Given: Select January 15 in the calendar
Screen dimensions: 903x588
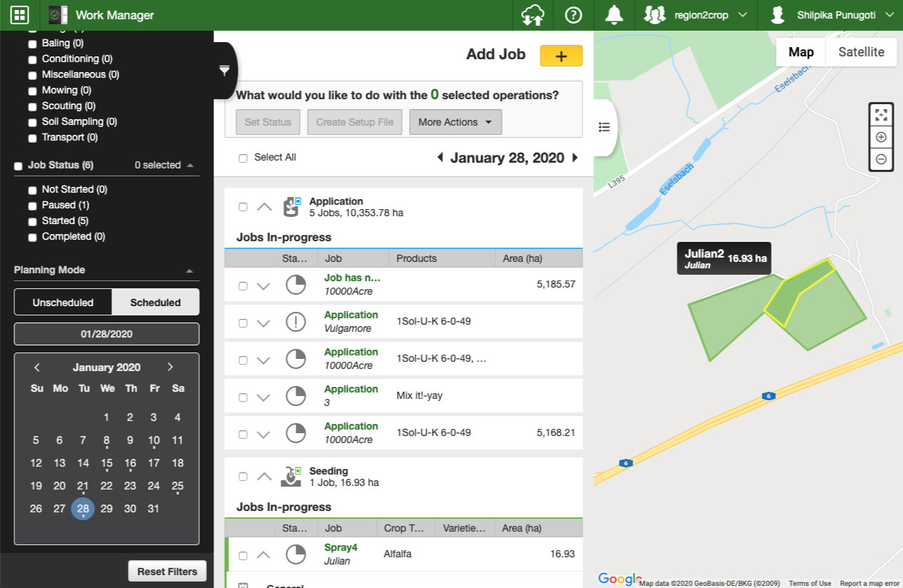Looking at the screenshot, I should point(106,463).
